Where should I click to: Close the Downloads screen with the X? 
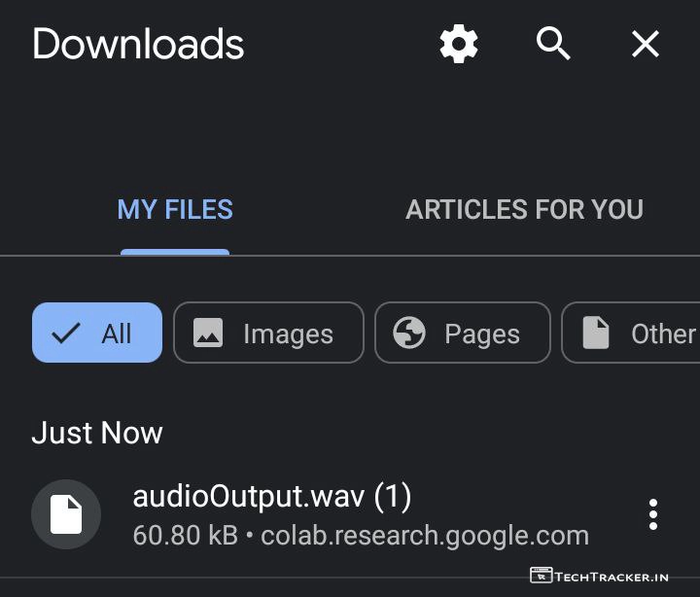[x=646, y=44]
